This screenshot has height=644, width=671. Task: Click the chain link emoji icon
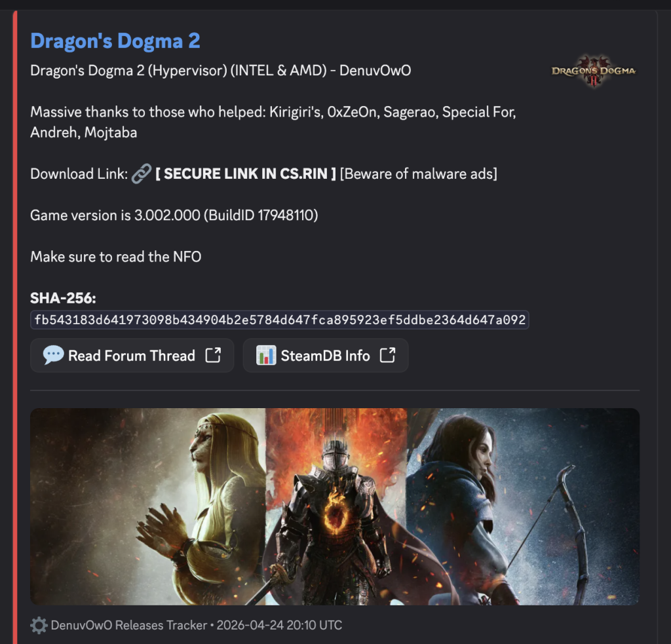(x=142, y=174)
